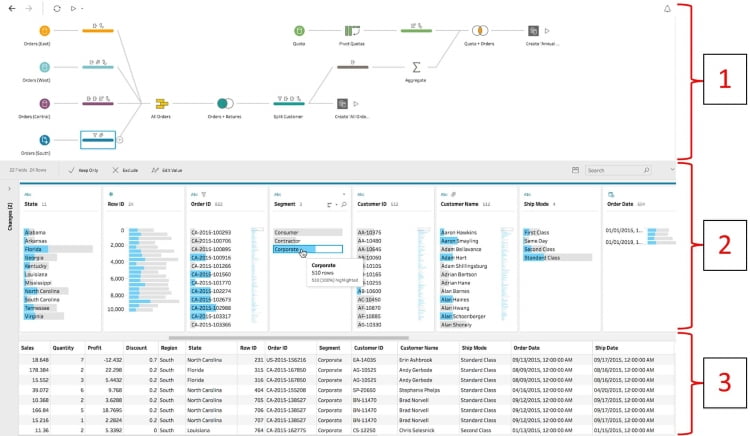This screenshot has width=750, height=436.
Task: Run the Create 'Annual' output
Action: pyautogui.click(x=547, y=31)
